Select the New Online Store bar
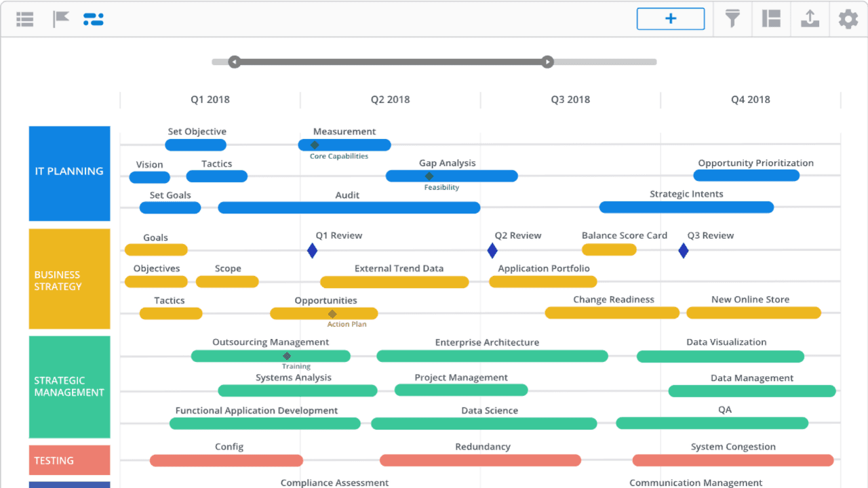Viewport: 868px width, 488px height. pyautogui.click(x=754, y=312)
